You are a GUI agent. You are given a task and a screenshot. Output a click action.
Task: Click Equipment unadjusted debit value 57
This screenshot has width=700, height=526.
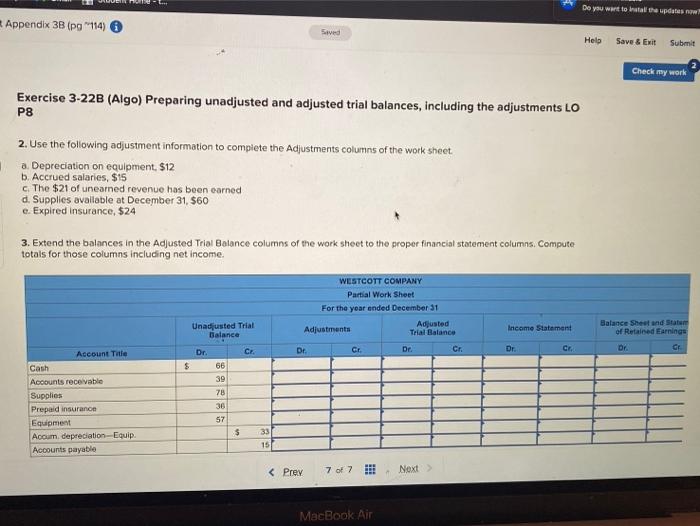(x=221, y=420)
